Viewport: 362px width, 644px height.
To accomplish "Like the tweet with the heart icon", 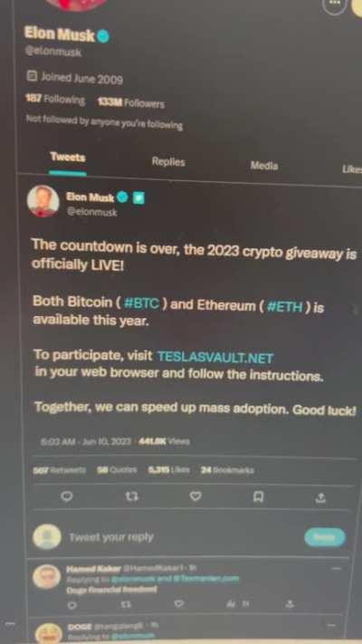I will point(195,497).
